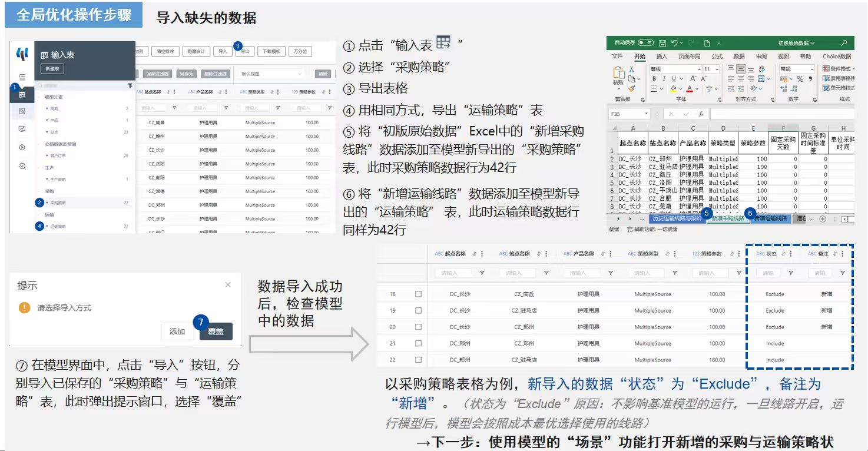Image resolution: width=868 pixels, height=451 pixels.
Task: Open the hamburger menu icon in left sidebar
Action: 22,77
